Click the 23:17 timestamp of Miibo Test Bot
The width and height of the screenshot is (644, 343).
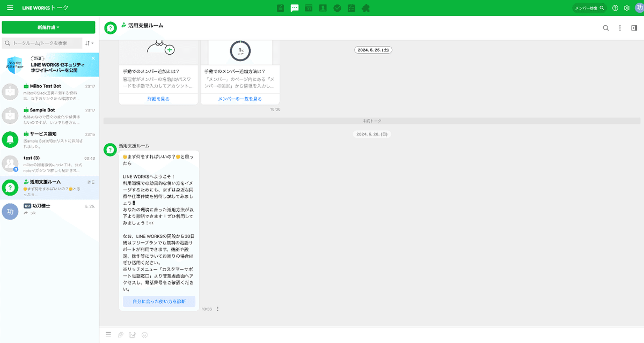click(x=90, y=86)
